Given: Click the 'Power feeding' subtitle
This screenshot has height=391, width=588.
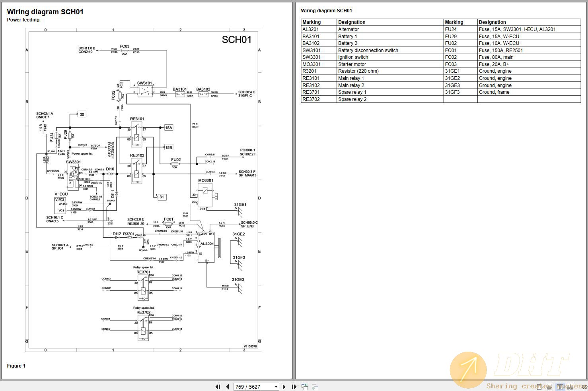Looking at the screenshot, I should pyautogui.click(x=23, y=20).
